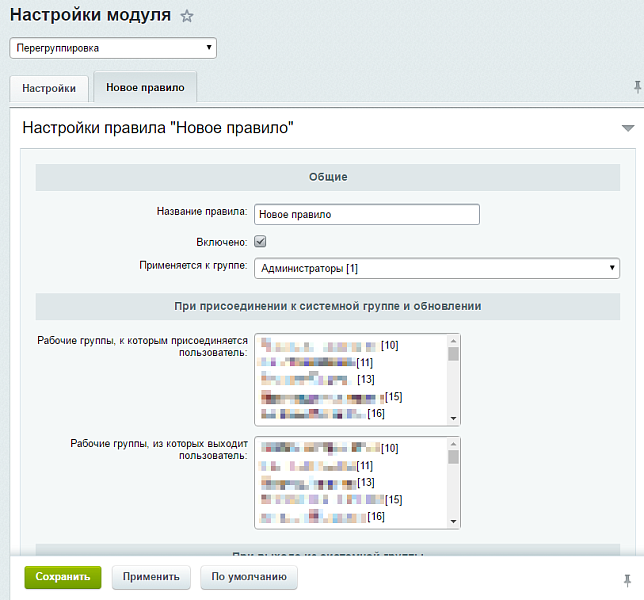Collapse the Настройки правила "Новое правило" section
644x600 pixels.
(x=627, y=128)
